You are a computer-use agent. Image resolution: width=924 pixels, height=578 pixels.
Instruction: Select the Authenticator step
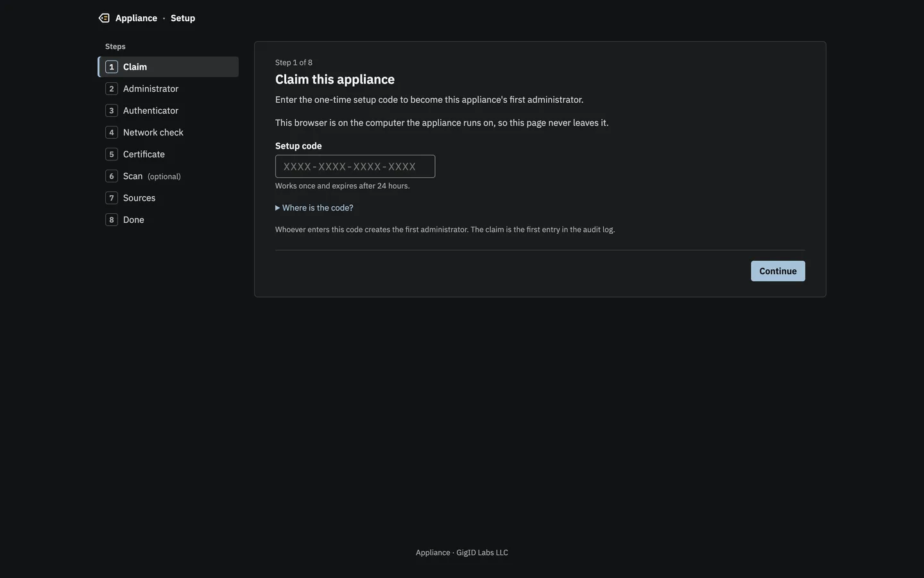(168, 110)
